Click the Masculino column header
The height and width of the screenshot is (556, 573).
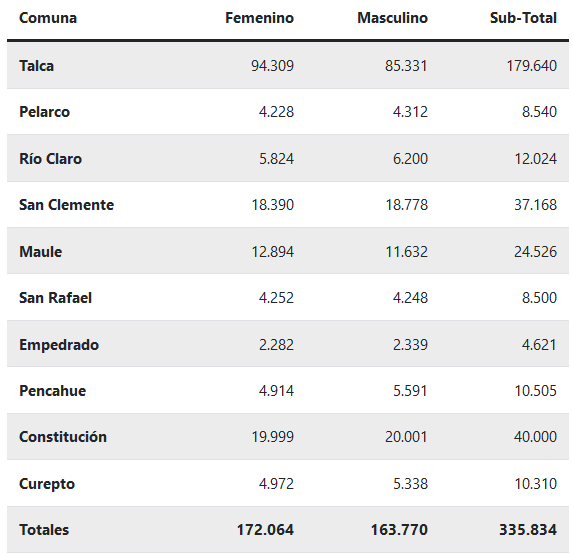pos(392,18)
